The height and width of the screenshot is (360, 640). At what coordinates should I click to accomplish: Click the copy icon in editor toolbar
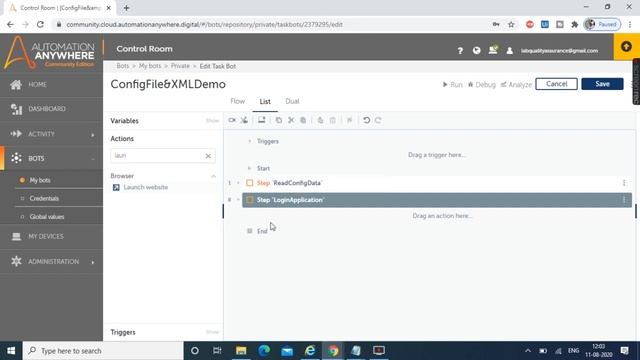tap(279, 120)
